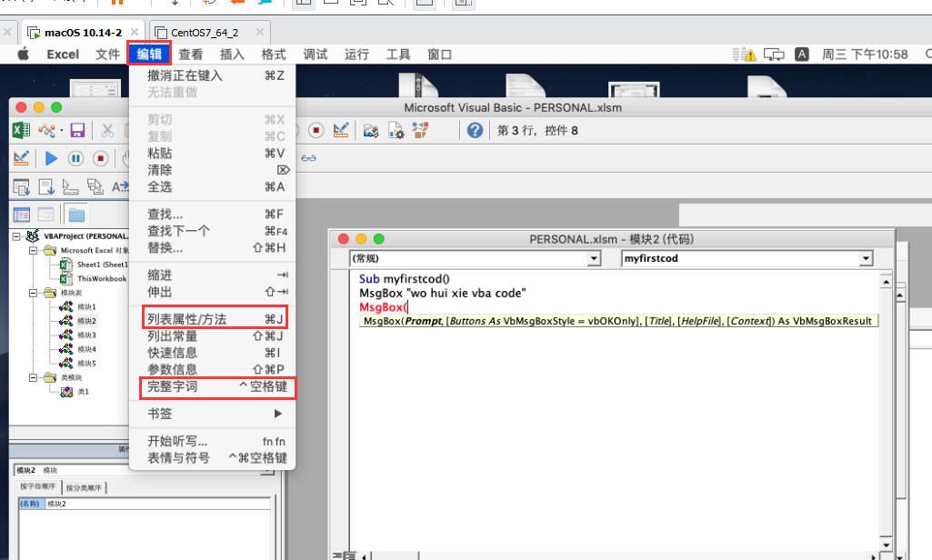Choose 撤消正在键入 from the edit menu
The image size is (932, 560).
(212, 75)
